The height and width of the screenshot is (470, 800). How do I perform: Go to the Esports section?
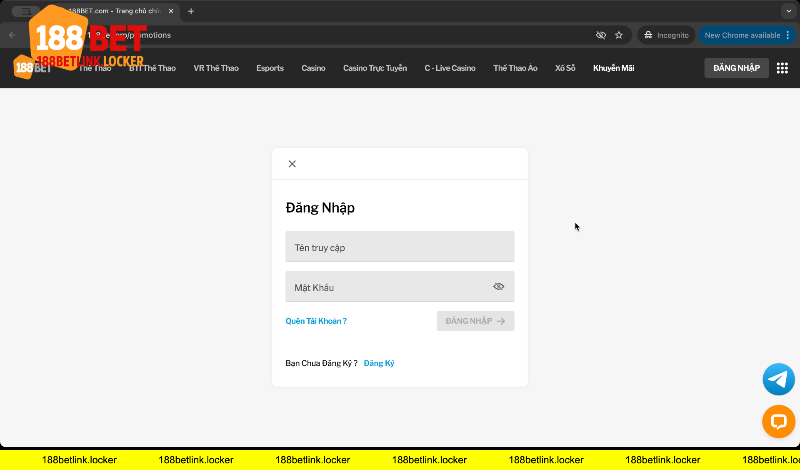pos(270,68)
